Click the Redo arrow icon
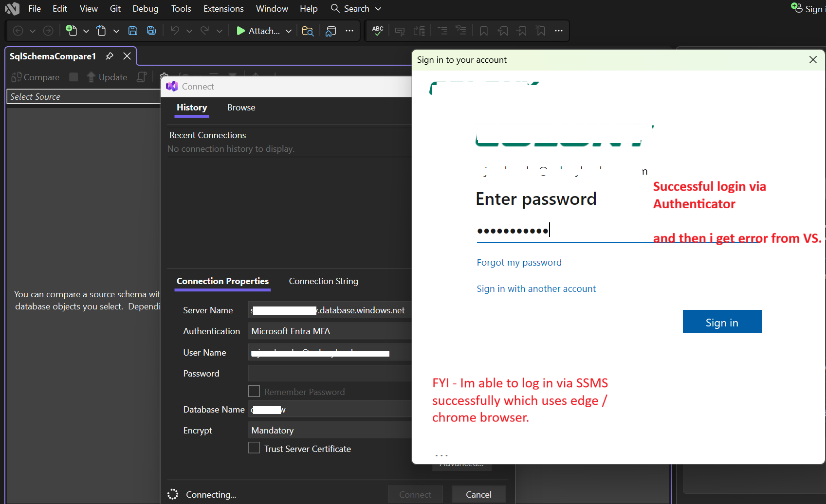Image resolution: width=826 pixels, height=504 pixels. 205,31
